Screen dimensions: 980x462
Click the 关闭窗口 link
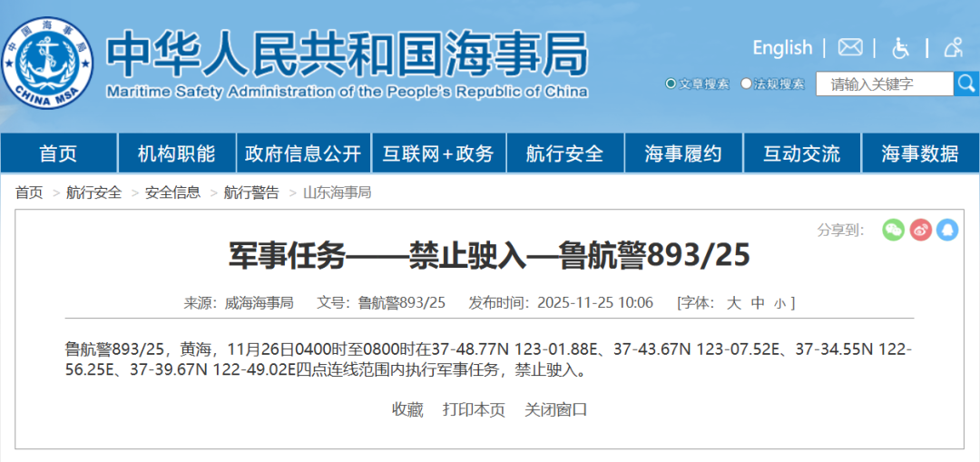[x=555, y=410]
